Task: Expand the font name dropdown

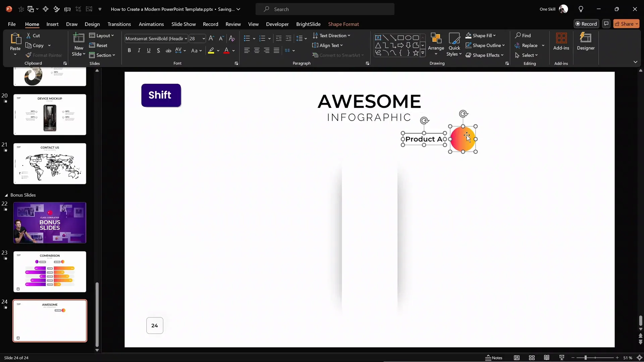Action: click(186, 39)
